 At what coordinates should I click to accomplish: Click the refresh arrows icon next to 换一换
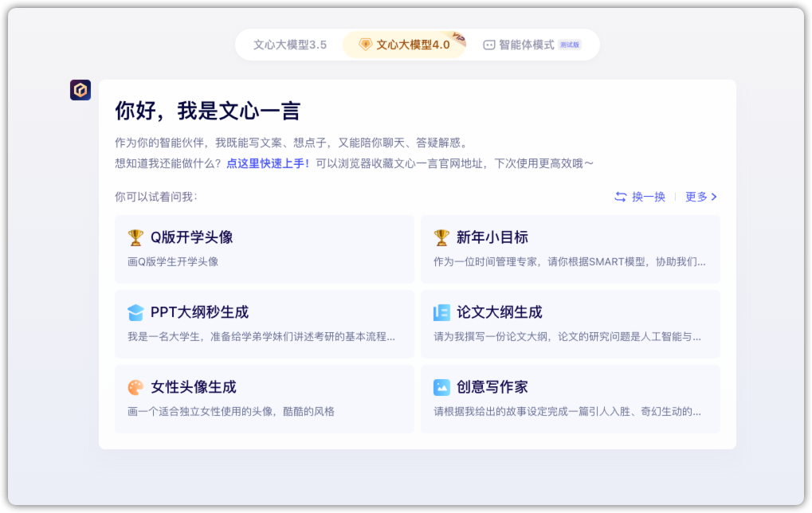621,197
